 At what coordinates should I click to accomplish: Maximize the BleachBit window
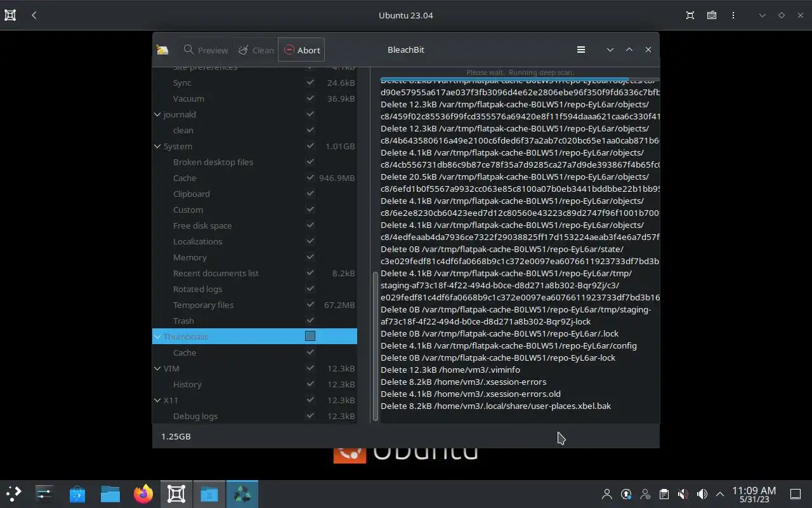click(629, 50)
